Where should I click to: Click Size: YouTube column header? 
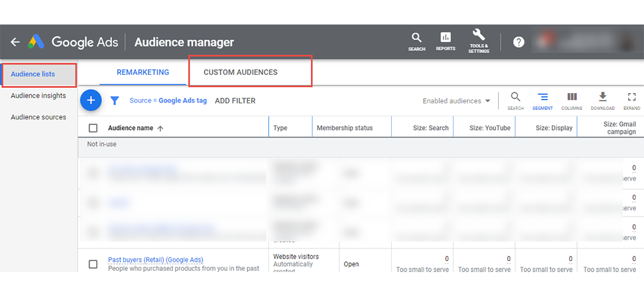(490, 128)
